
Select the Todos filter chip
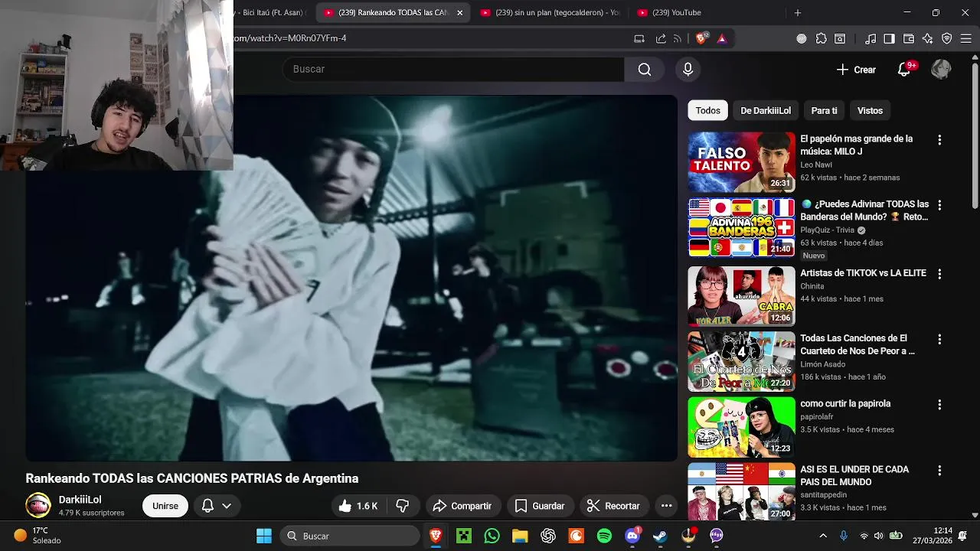pos(707,111)
